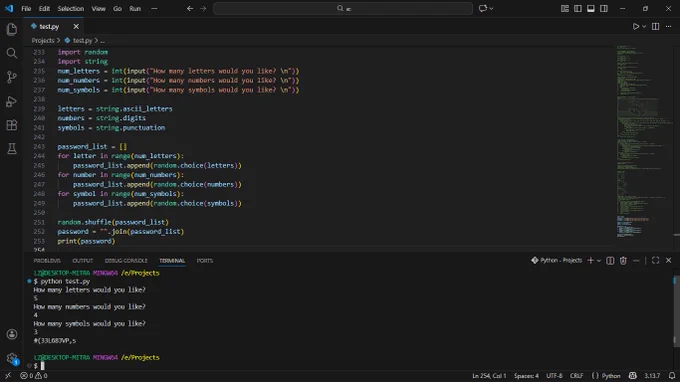680x382 pixels.
Task: Click the code minimap overview
Action: (644, 141)
